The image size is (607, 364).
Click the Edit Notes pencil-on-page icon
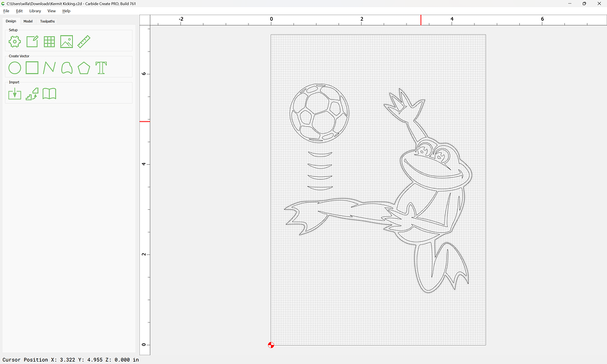(32, 41)
